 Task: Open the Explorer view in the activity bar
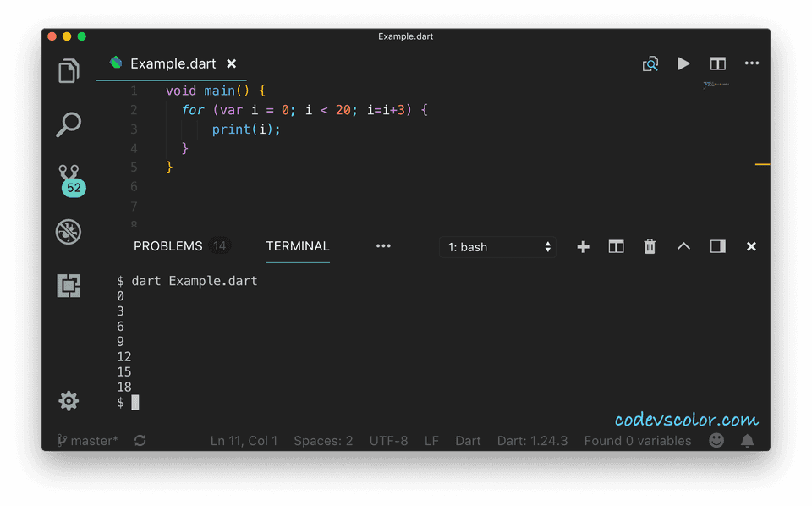(69, 72)
